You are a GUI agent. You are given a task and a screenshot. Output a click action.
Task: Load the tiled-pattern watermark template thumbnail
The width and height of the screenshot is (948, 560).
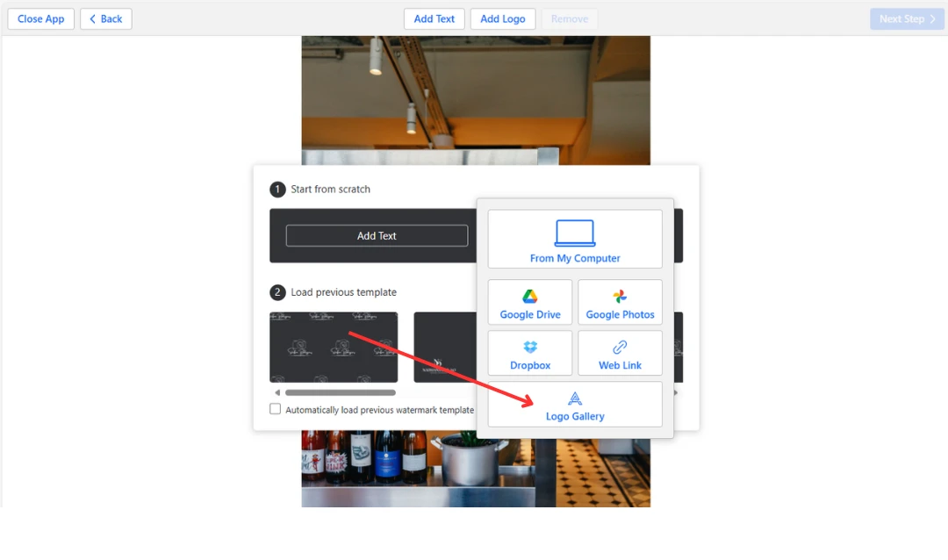333,347
